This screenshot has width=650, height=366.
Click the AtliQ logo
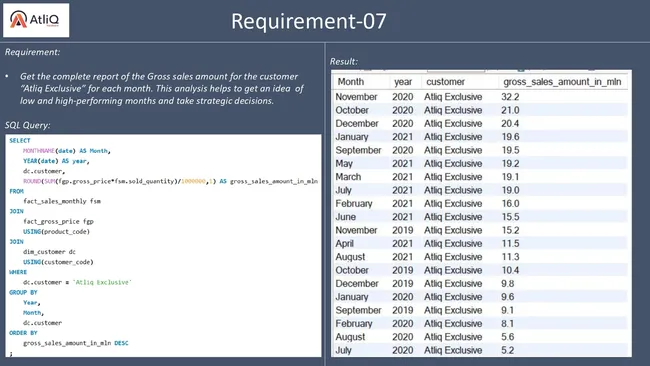coord(36,20)
